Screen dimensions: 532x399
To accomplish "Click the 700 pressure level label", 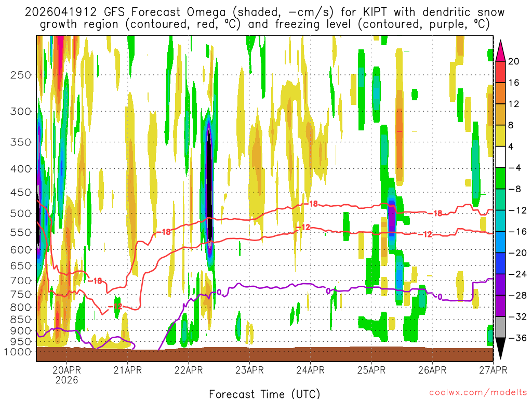I will pyautogui.click(x=21, y=281).
